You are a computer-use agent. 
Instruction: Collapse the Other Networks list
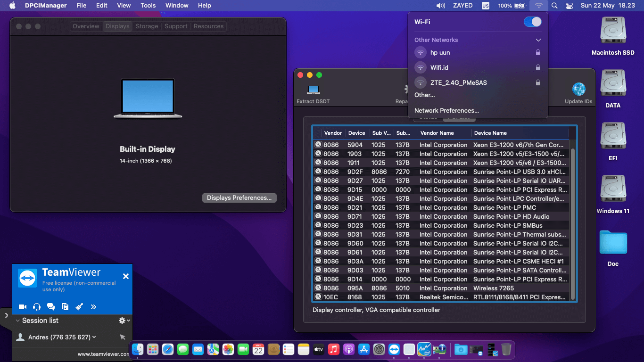pos(538,40)
